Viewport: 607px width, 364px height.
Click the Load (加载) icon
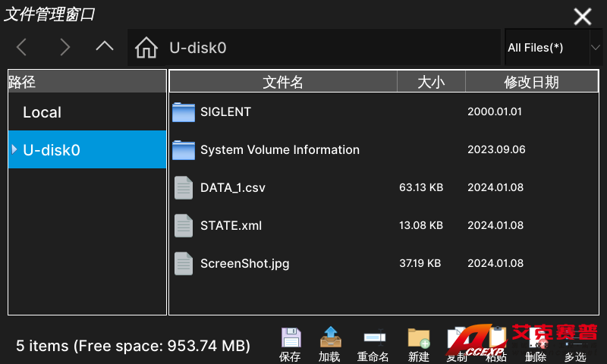tap(329, 339)
